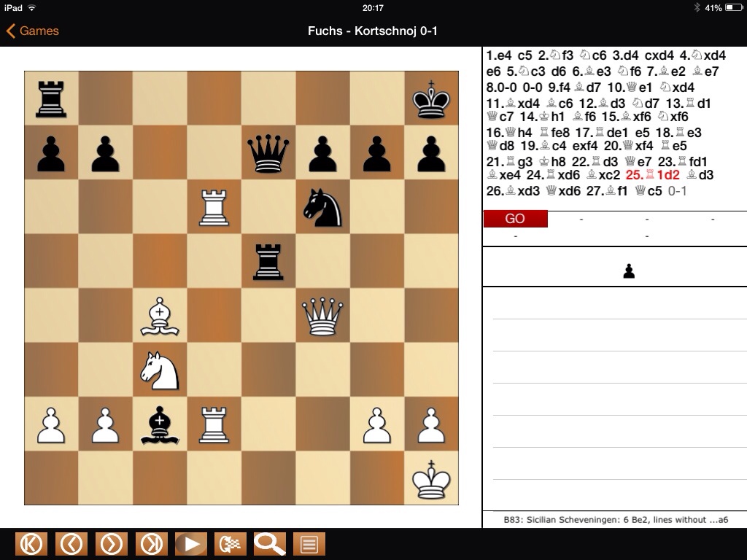
Task: Go back to the Games list
Action: click(33, 31)
